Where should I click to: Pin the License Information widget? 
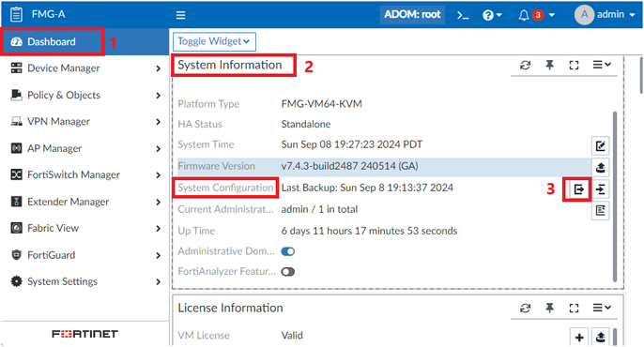[x=549, y=308]
